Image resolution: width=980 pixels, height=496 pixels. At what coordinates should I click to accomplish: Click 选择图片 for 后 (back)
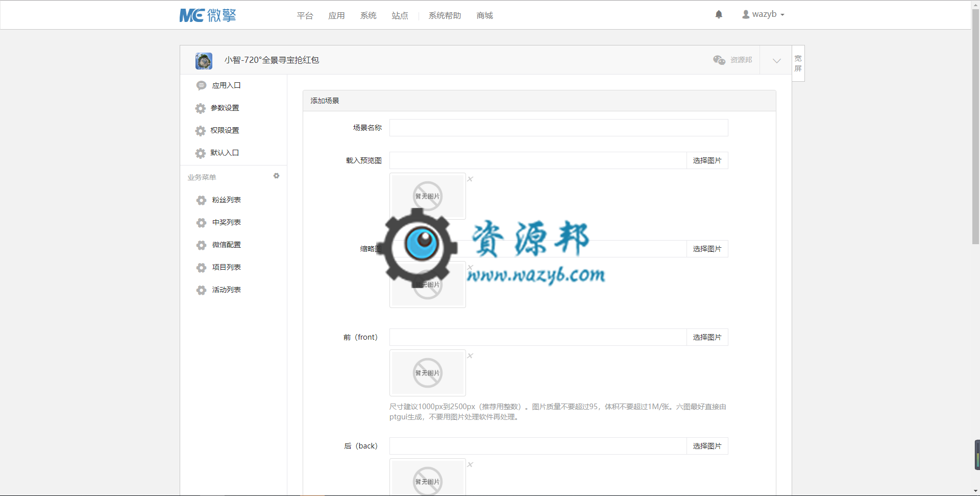coord(707,446)
